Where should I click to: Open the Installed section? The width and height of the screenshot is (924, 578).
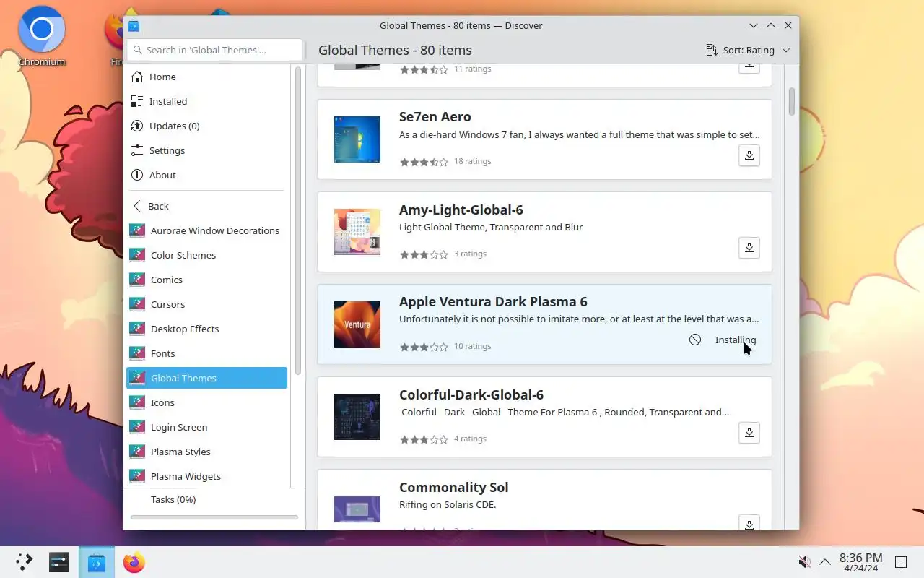pyautogui.click(x=207, y=101)
